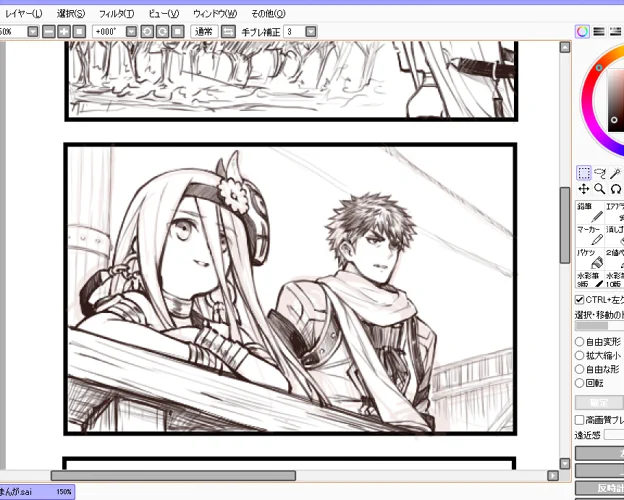Rotate the canvas clockwise
The width and height of the screenshot is (624, 500).
162,31
